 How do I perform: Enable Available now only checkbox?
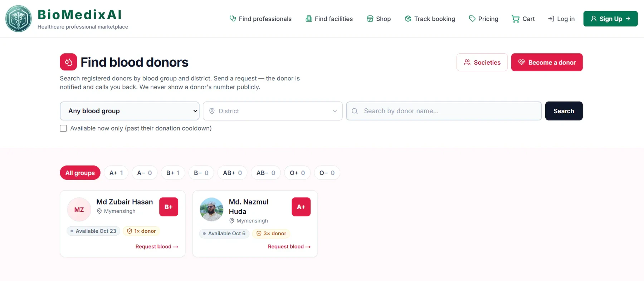click(x=63, y=128)
